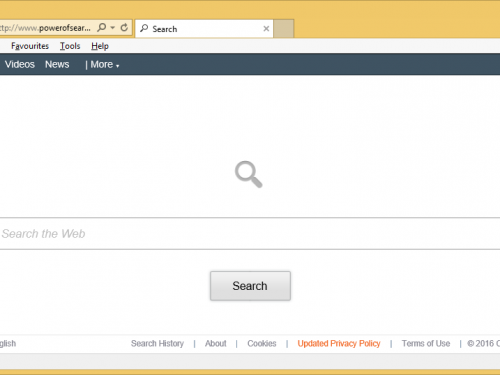Open Search History link
The width and height of the screenshot is (500, 375).
point(157,343)
